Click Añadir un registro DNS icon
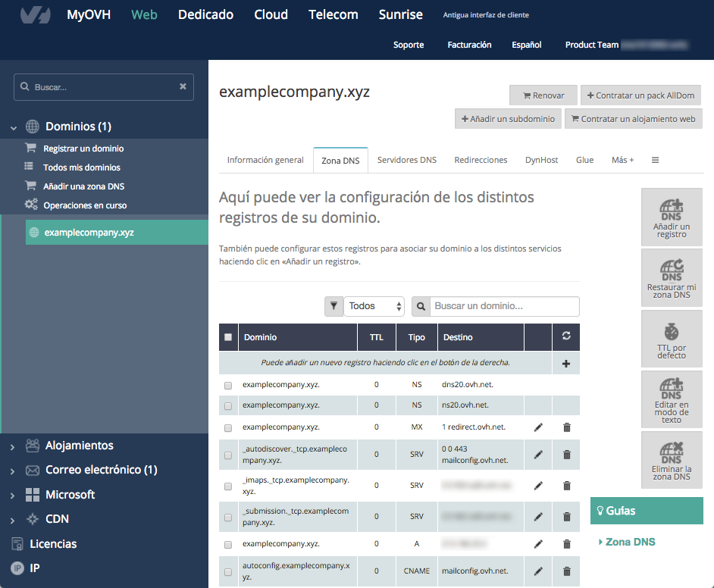Image resolution: width=714 pixels, height=588 pixels. coord(672,217)
